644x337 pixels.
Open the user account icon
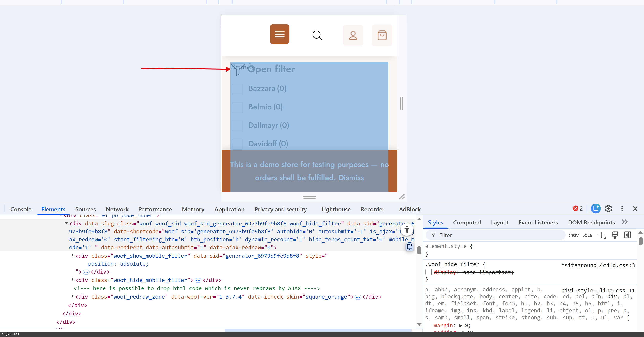pos(353,35)
